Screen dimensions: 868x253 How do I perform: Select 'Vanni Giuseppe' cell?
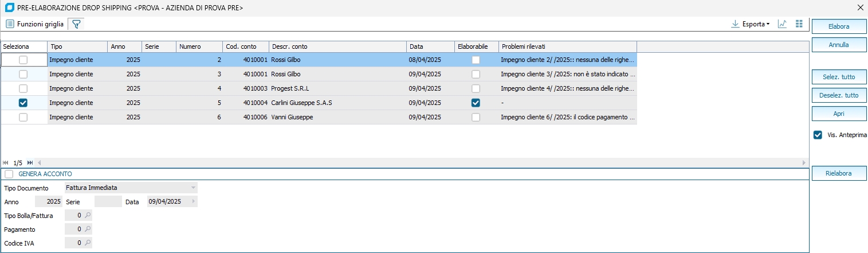pyautogui.click(x=338, y=117)
